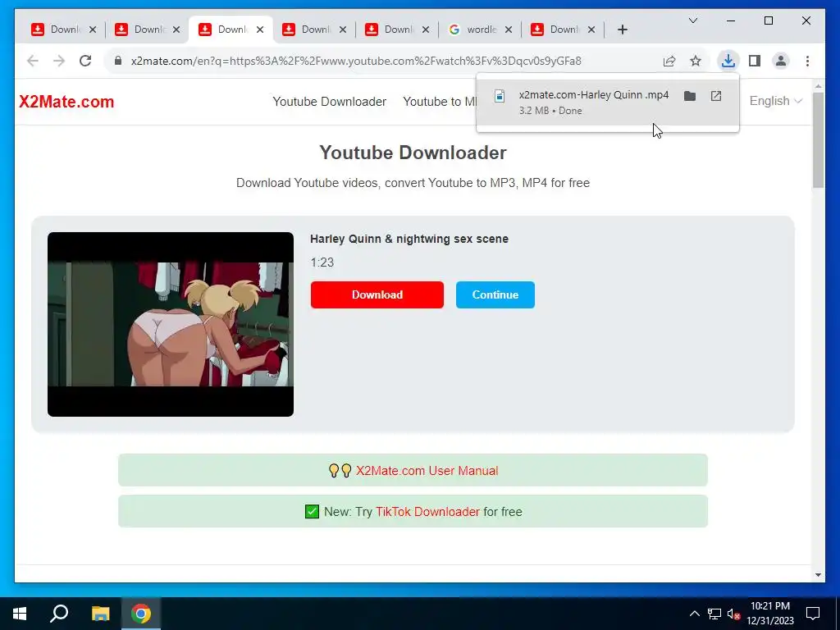Bookmark this page with the star icon
Screen dimensions: 840x630
pos(696,61)
